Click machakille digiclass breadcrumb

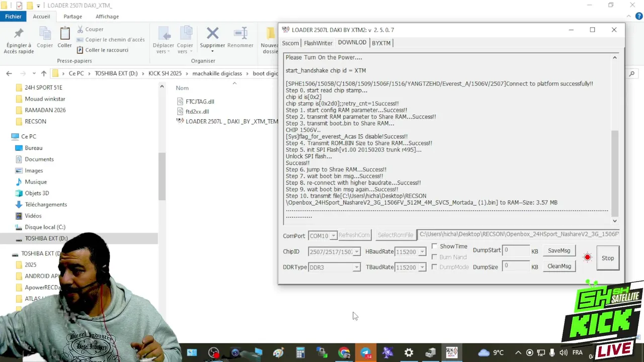[x=217, y=73]
